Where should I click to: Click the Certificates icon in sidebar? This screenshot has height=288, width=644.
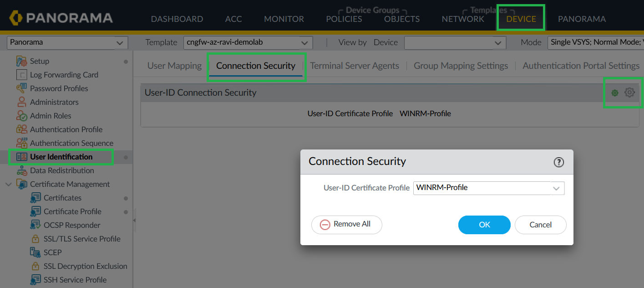click(35, 198)
